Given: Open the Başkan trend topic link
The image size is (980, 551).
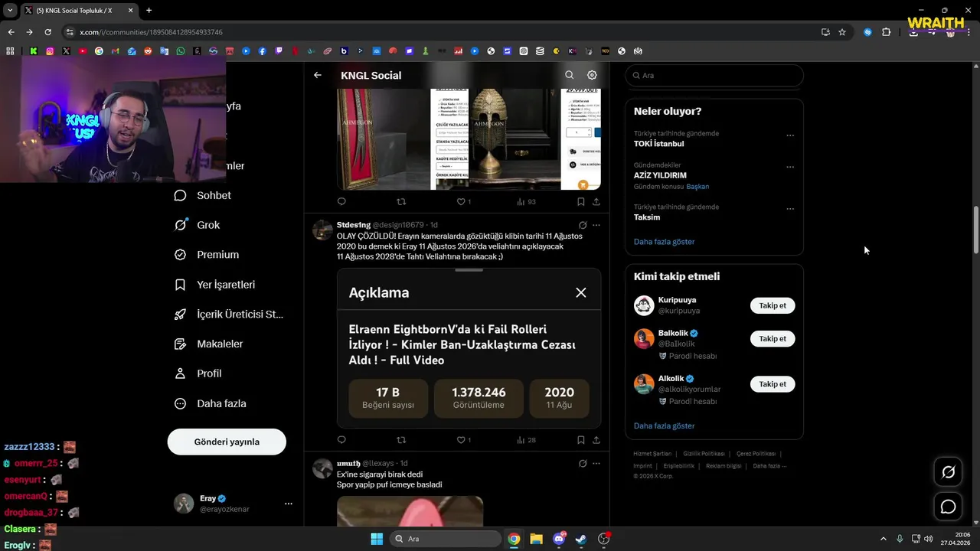Looking at the screenshot, I should pyautogui.click(x=697, y=187).
